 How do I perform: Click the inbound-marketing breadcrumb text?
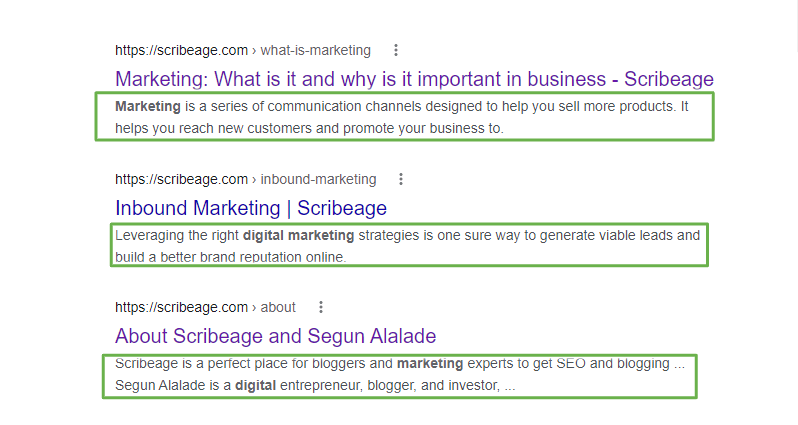318,179
